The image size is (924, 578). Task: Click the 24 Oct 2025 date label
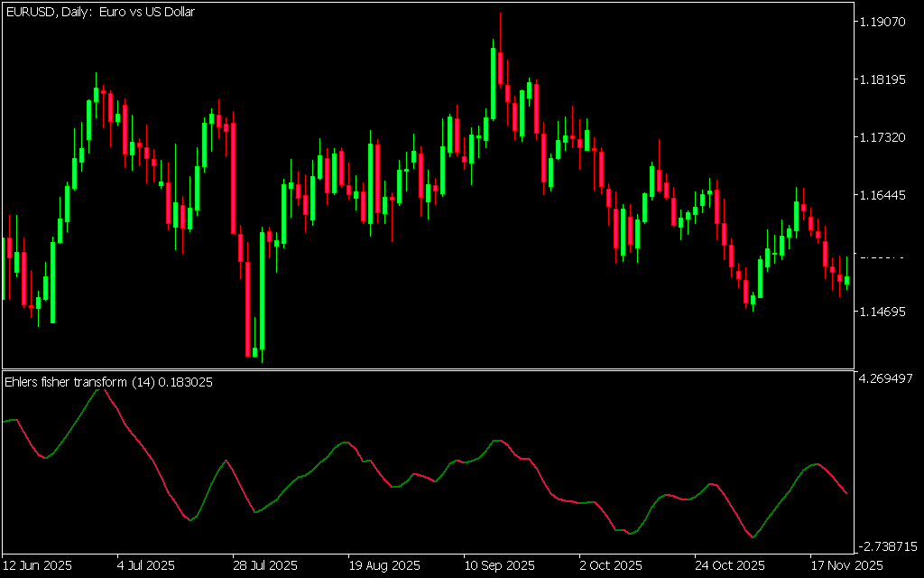pos(725,566)
